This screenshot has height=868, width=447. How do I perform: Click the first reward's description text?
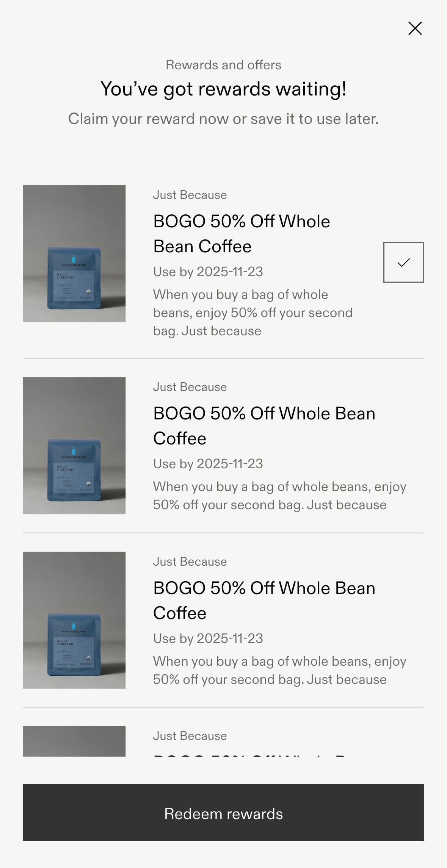tap(253, 313)
